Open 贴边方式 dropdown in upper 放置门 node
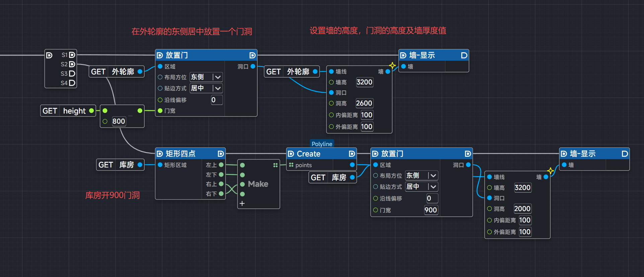The height and width of the screenshot is (277, 644). click(218, 88)
